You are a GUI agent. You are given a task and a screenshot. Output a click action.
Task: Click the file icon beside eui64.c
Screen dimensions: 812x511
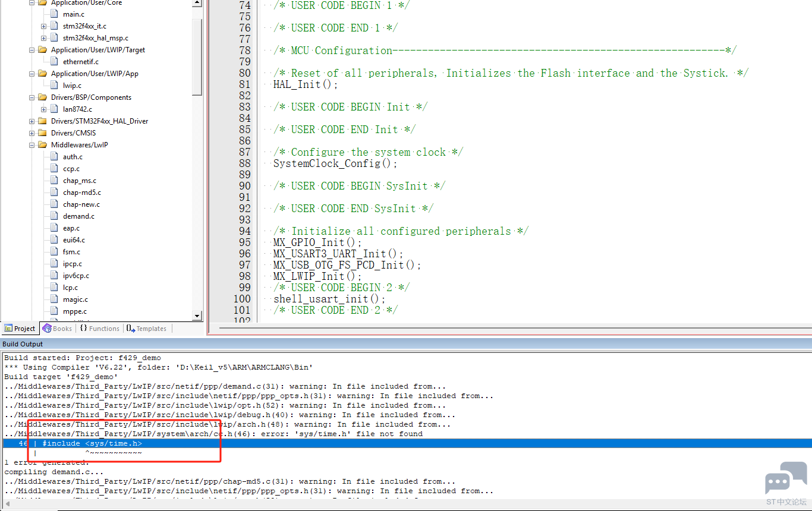(55, 240)
